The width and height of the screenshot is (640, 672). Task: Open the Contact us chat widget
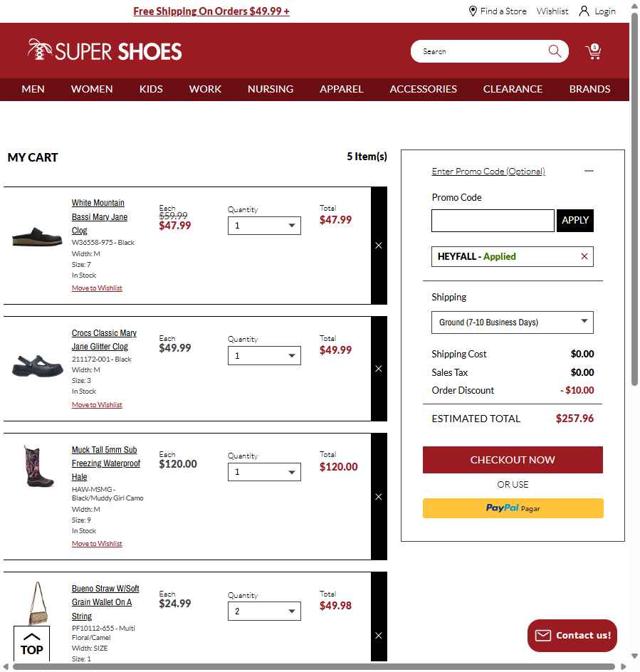coord(572,635)
